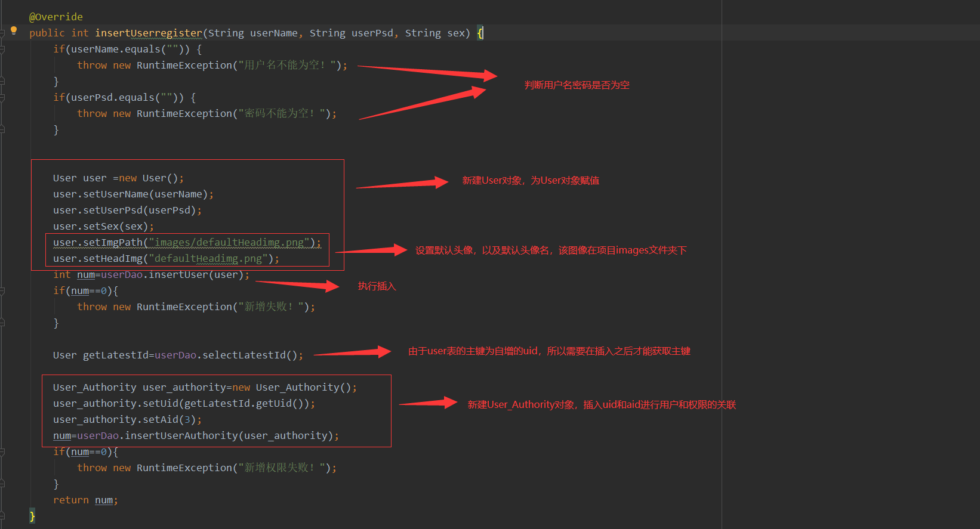Click 'int num=userDao.insertUser(user);' line

(151, 274)
